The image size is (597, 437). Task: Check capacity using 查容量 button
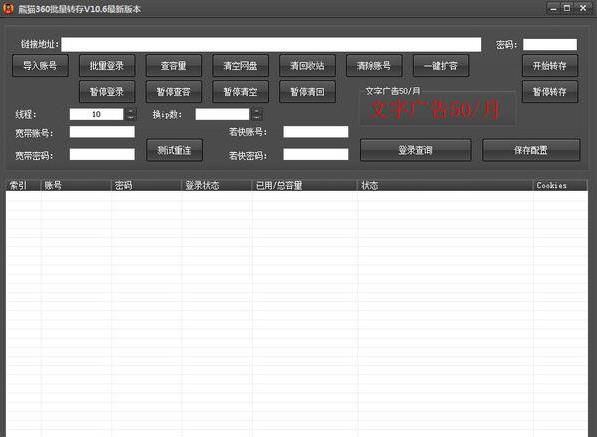pyautogui.click(x=174, y=66)
